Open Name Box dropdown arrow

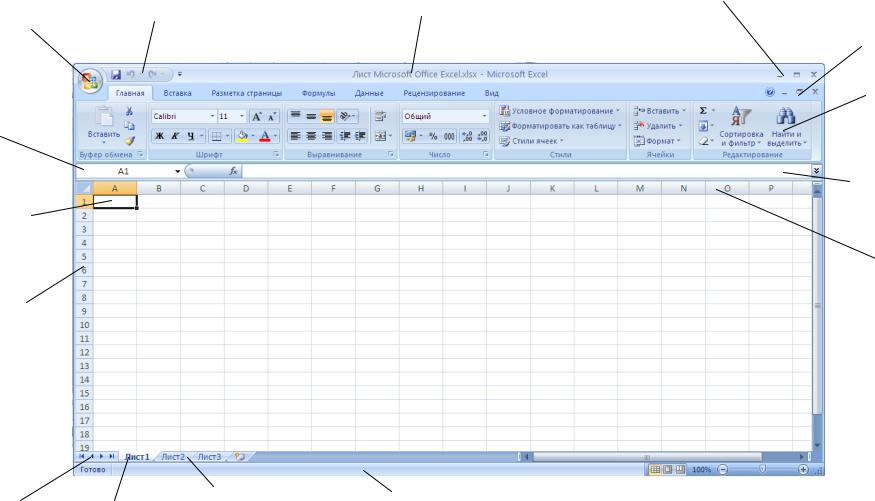pyautogui.click(x=177, y=171)
